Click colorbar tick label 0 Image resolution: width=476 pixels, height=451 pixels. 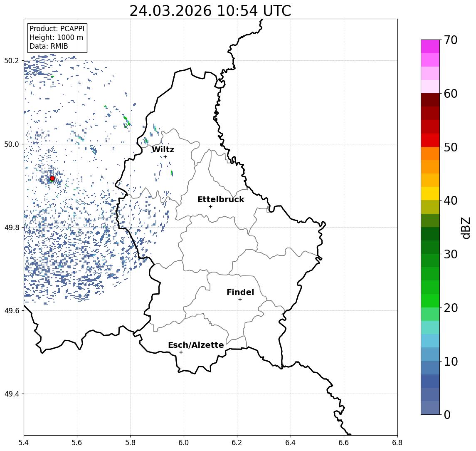(x=447, y=414)
